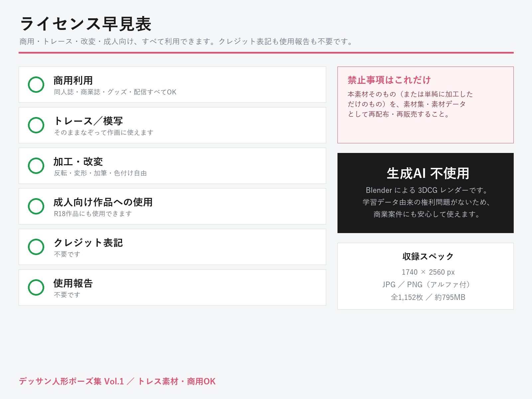Screen dimensions: 532x399
Task: Select the 成人向け作品への使用 heading
Action: 103,202
